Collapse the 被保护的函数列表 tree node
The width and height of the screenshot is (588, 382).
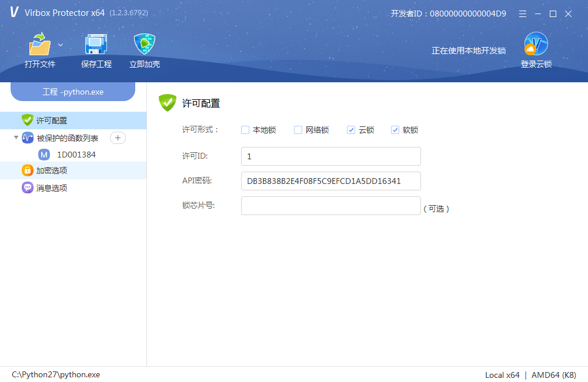tap(16, 138)
